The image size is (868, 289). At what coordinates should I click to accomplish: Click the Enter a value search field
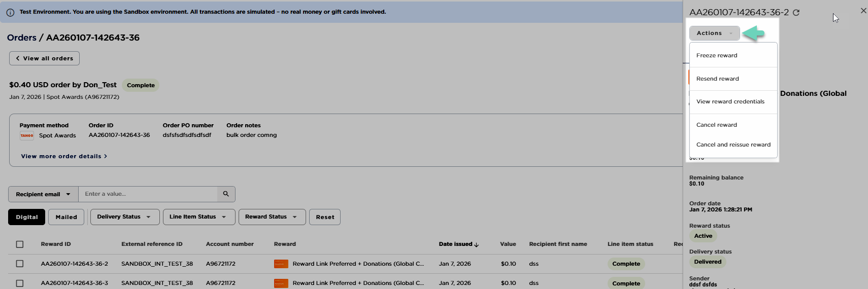click(147, 194)
